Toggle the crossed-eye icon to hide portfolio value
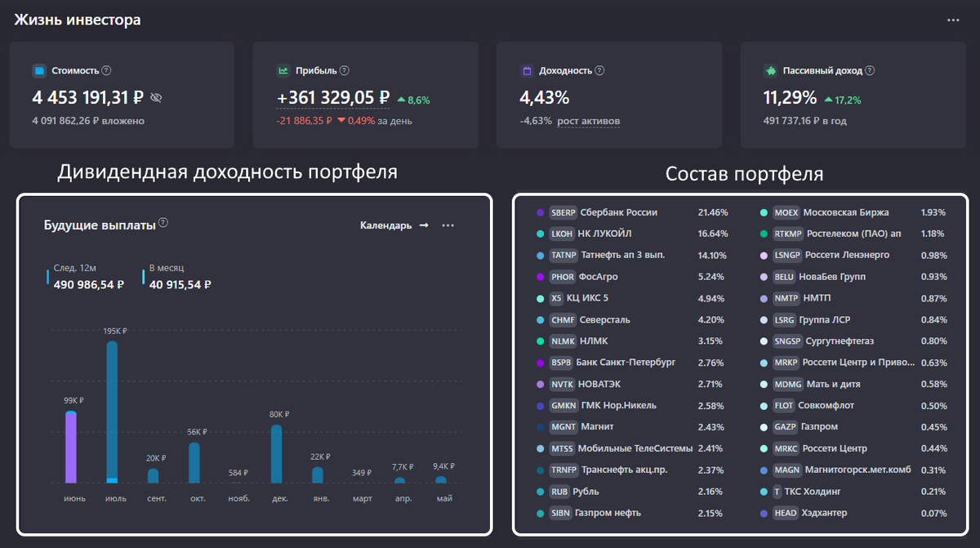The height and width of the screenshot is (548, 980). click(157, 98)
